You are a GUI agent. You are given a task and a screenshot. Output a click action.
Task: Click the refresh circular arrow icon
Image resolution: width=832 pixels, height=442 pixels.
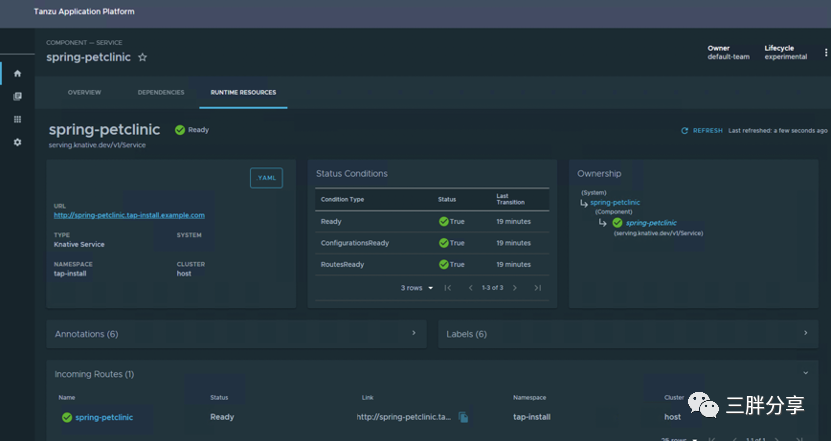pos(684,131)
